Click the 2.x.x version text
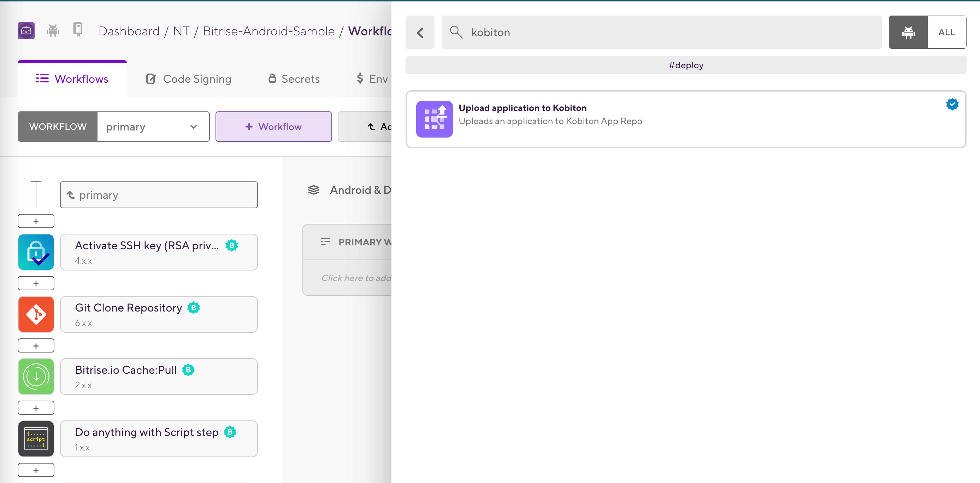The height and width of the screenshot is (483, 980). (x=83, y=385)
